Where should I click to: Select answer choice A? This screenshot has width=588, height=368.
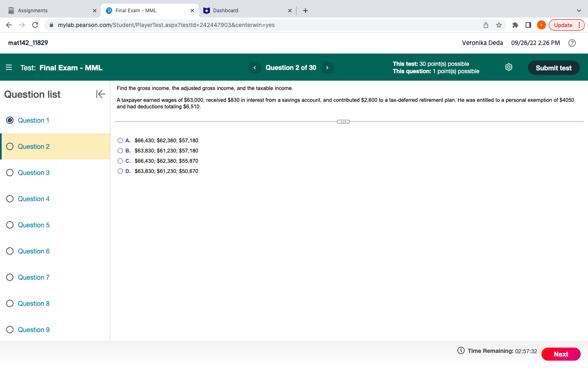[120, 140]
